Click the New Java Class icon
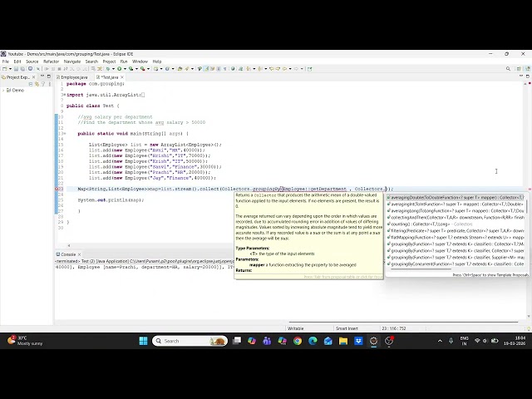The width and height of the screenshot is (532, 399). pos(167,69)
